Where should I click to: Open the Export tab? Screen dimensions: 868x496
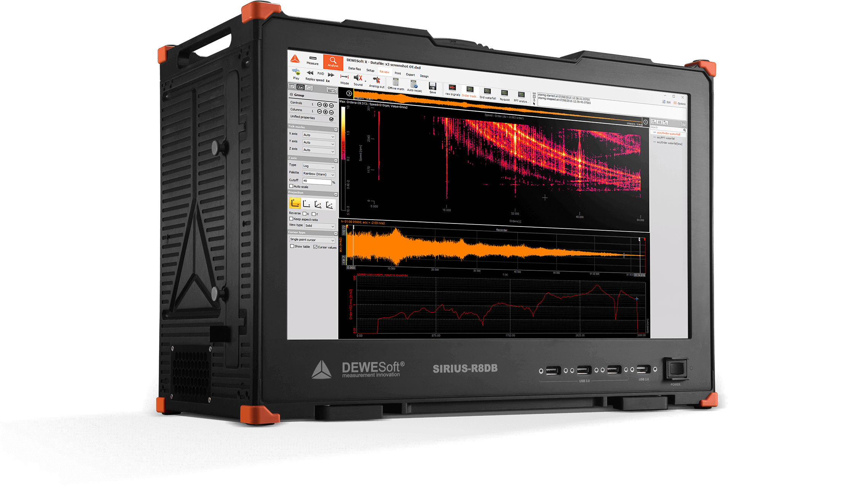point(410,75)
